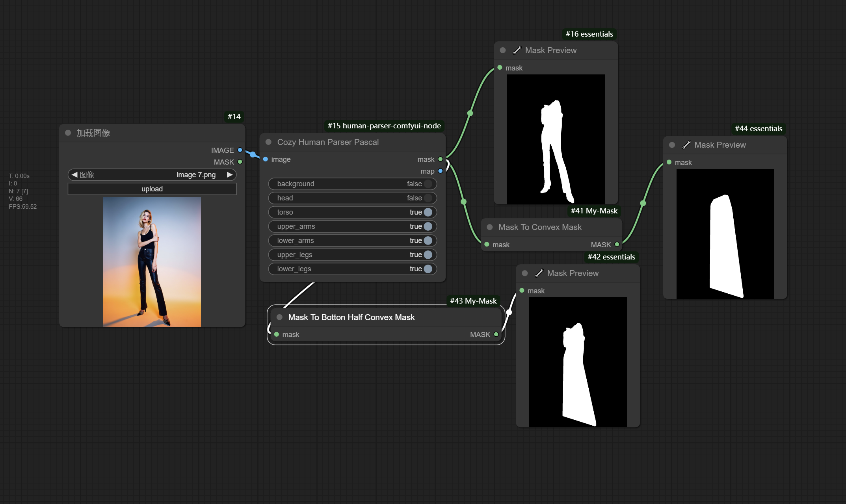Click the wrench icon on Mask Preview #16

[517, 50]
